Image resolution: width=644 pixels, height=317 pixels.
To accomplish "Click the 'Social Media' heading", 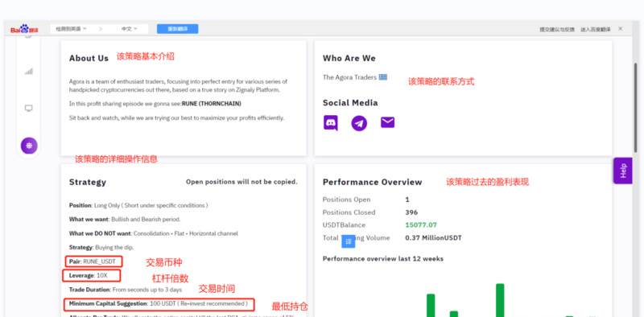I will 350,103.
